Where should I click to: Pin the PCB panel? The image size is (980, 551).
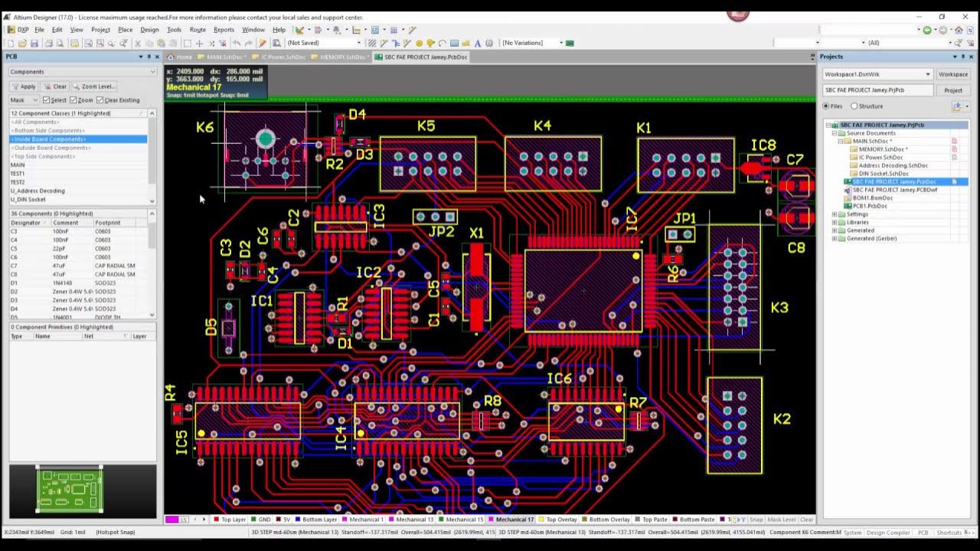point(149,57)
